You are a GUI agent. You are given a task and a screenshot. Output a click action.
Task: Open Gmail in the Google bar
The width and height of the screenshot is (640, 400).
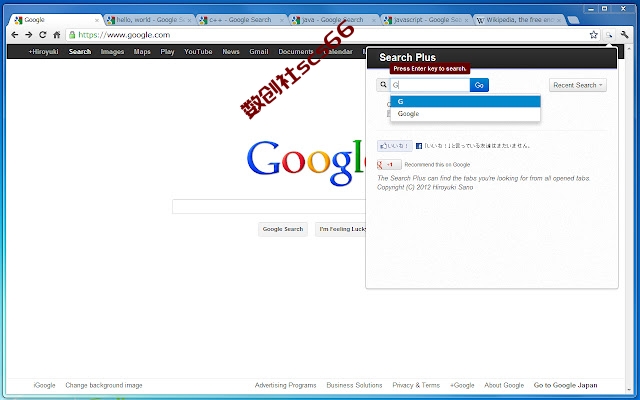coord(259,51)
